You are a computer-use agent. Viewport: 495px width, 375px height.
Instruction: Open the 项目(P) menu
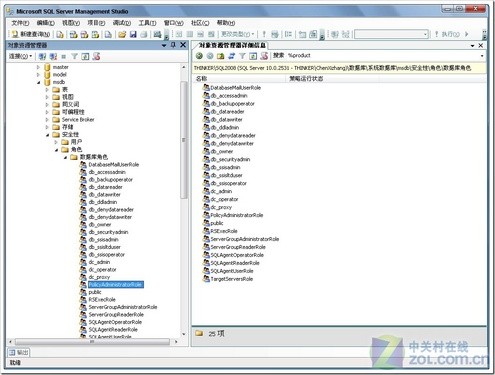click(96, 23)
